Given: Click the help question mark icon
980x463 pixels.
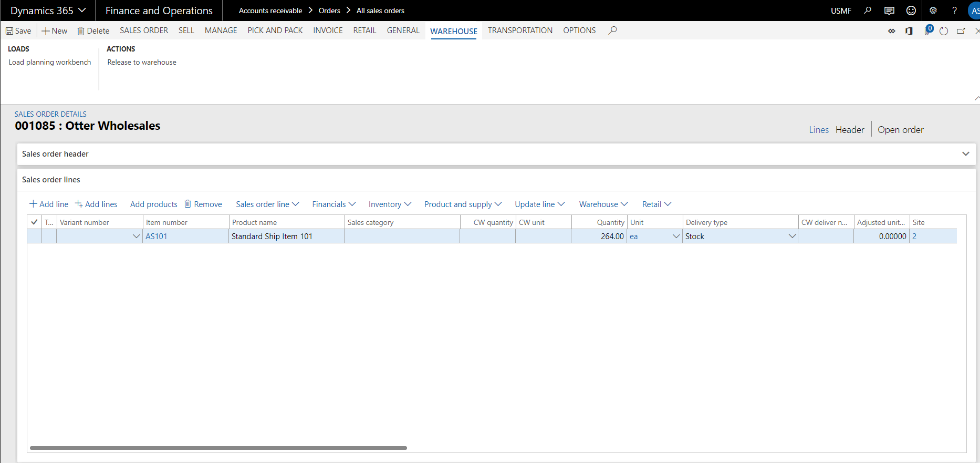Looking at the screenshot, I should point(954,11).
